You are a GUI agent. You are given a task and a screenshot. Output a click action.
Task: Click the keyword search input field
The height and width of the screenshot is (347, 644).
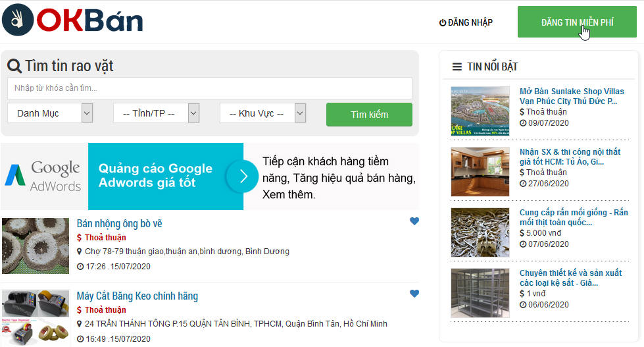coord(209,88)
